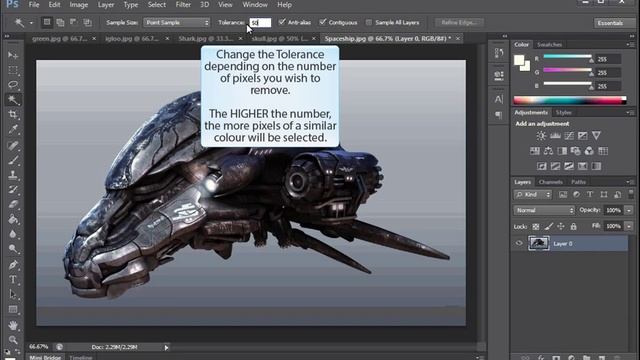Toggle the Anti-alias checkbox

282,22
